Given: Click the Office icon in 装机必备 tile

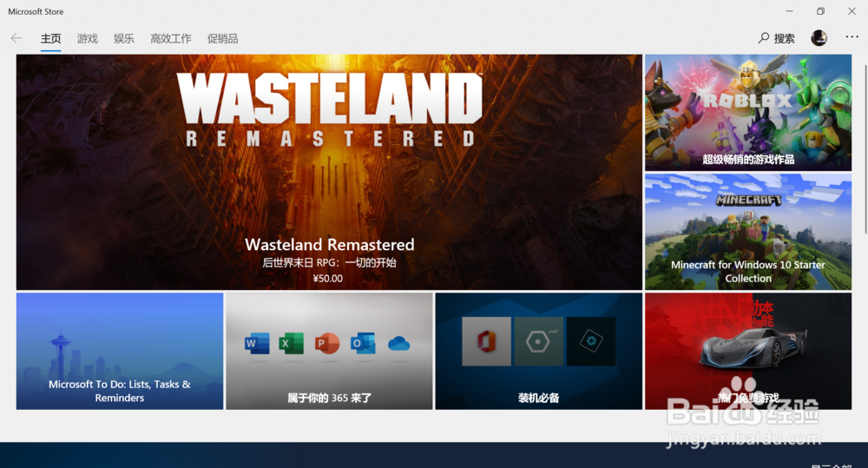Looking at the screenshot, I should (487, 341).
